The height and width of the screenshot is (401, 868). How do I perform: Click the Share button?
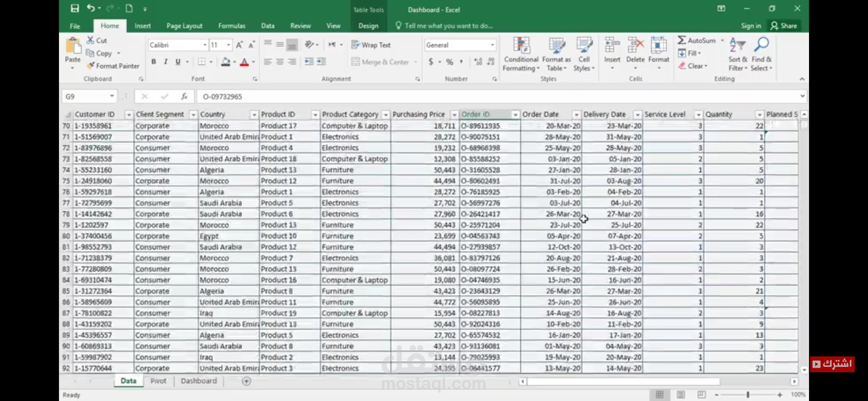click(784, 26)
